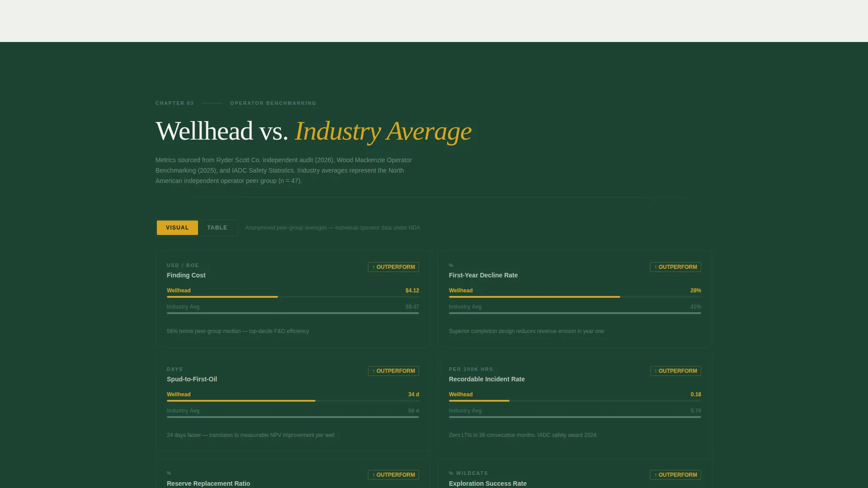Click the 41% industry decline value
The image size is (868, 488).
click(x=696, y=307)
